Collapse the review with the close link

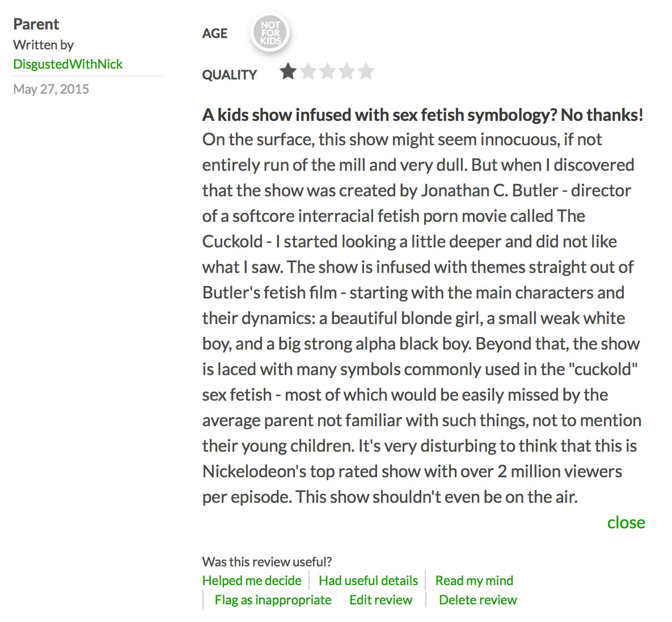pyautogui.click(x=625, y=522)
